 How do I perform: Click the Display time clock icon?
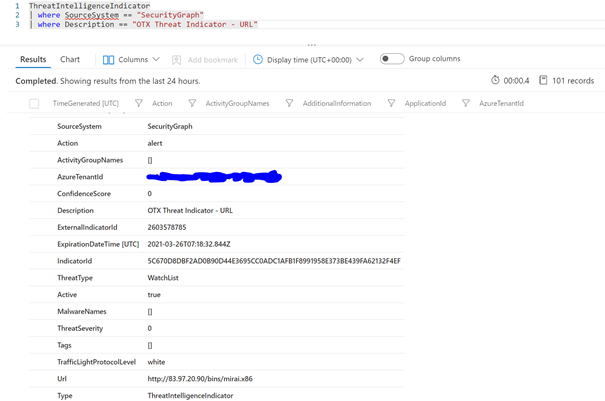257,60
